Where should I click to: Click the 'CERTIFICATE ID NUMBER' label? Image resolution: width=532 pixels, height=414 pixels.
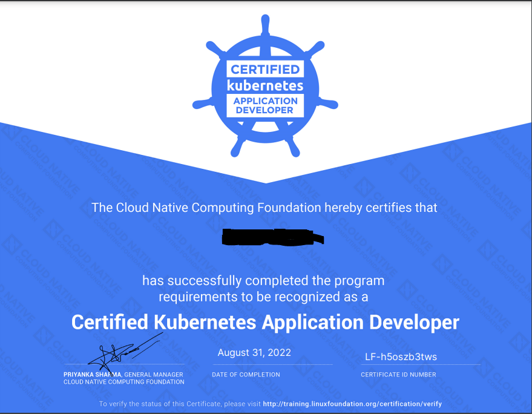click(398, 375)
